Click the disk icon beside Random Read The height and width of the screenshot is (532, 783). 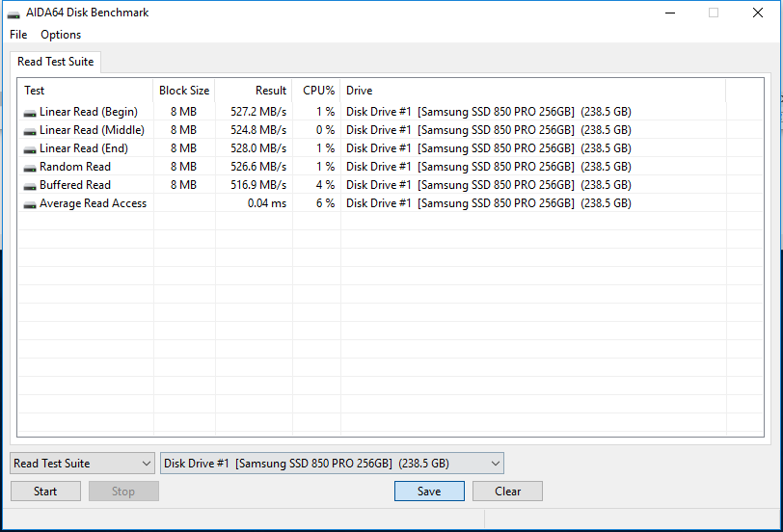coord(30,169)
